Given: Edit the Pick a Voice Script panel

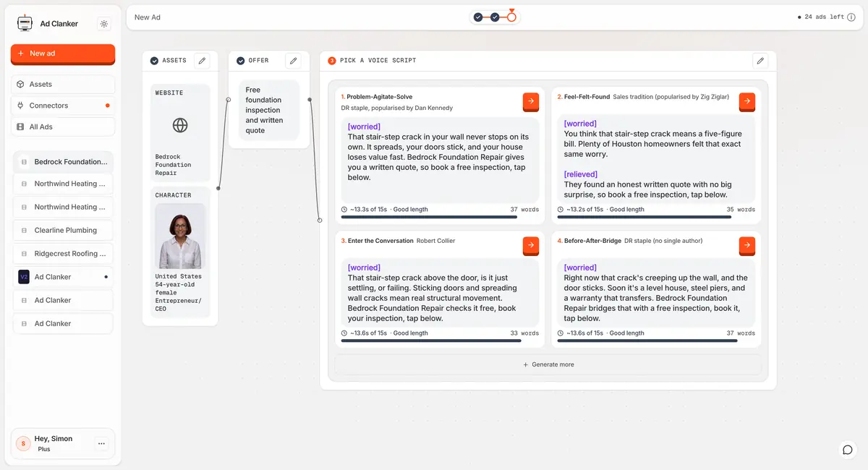Looking at the screenshot, I should coord(760,61).
